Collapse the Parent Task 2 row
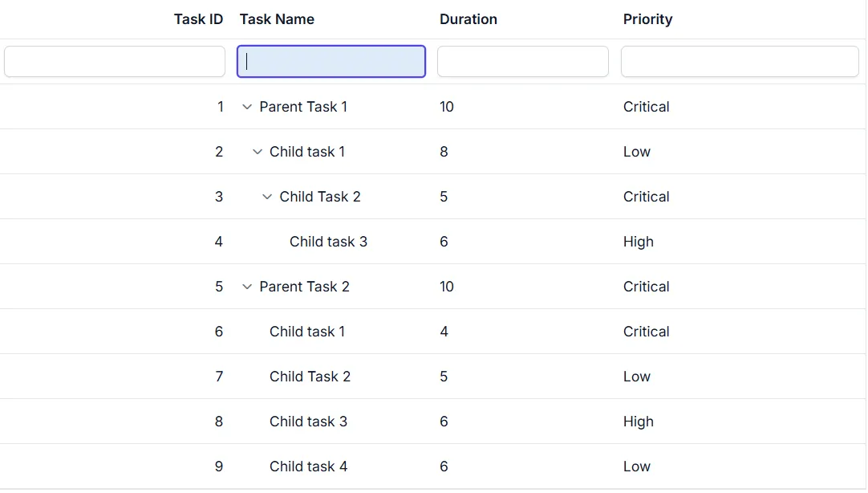 click(x=247, y=287)
